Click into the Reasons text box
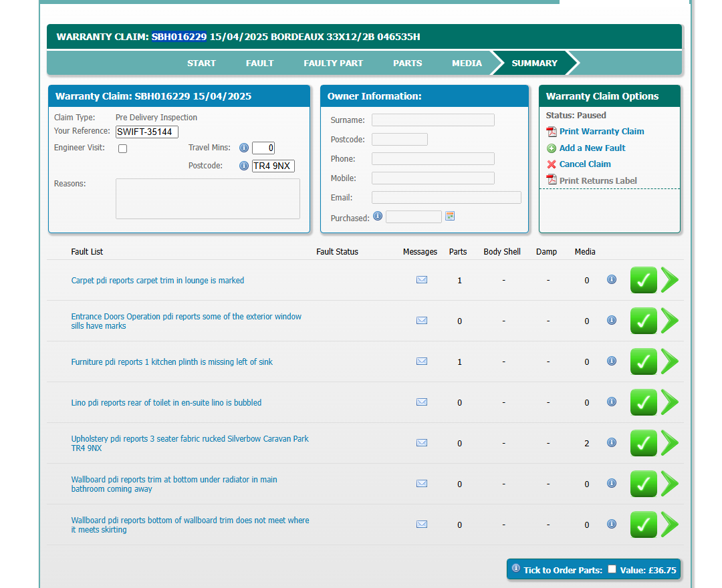The width and height of the screenshot is (722, 588). tap(207, 198)
